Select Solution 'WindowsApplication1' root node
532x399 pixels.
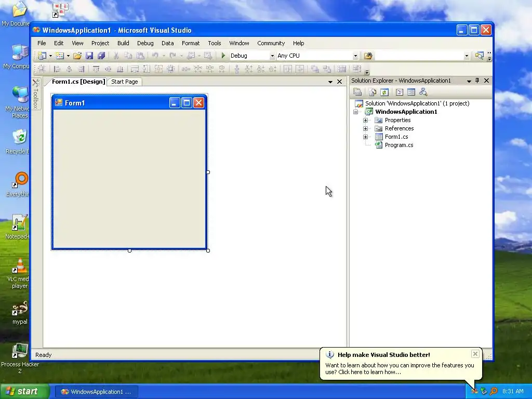pyautogui.click(x=417, y=103)
